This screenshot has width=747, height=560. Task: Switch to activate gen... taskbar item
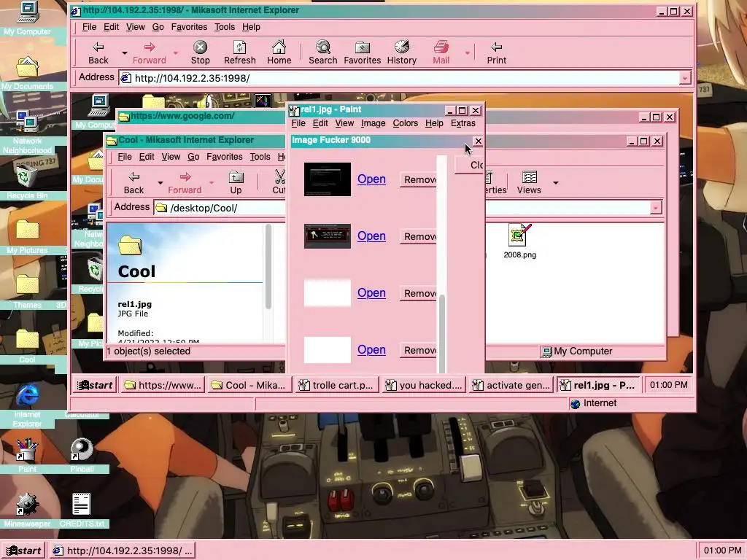pos(512,385)
